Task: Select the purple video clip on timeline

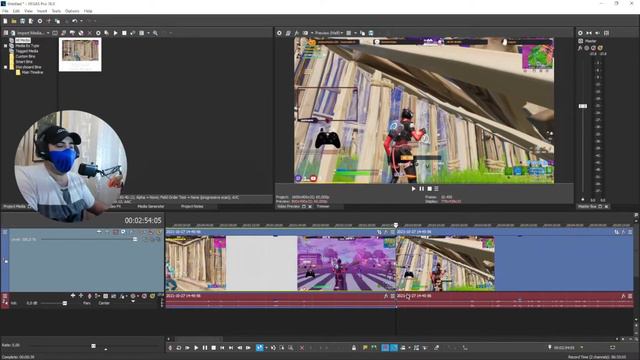Action: coord(347,264)
